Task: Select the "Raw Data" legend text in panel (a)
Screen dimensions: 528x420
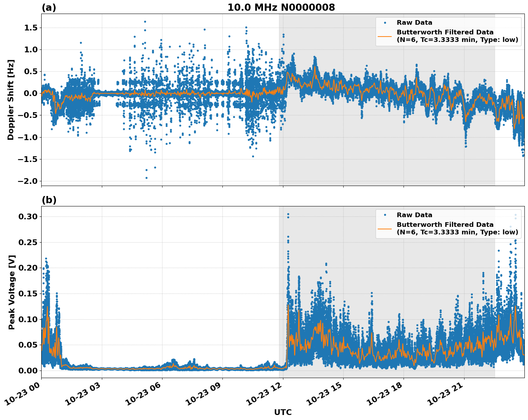Action: click(414, 23)
